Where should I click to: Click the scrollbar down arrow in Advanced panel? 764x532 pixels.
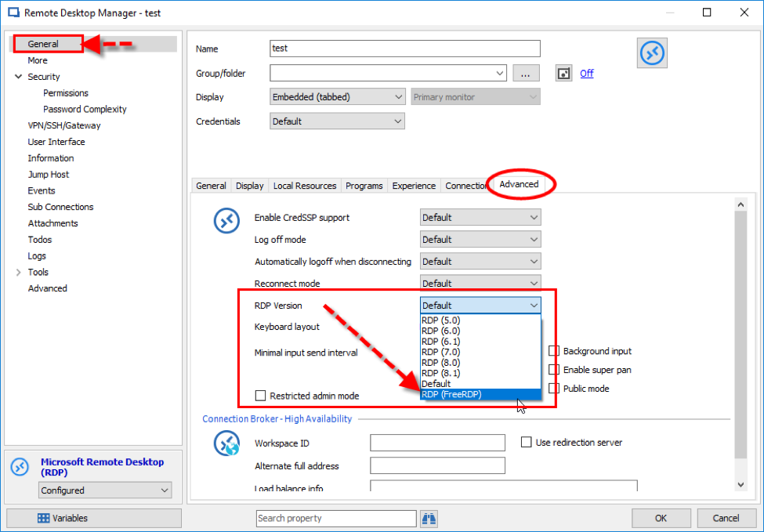740,485
